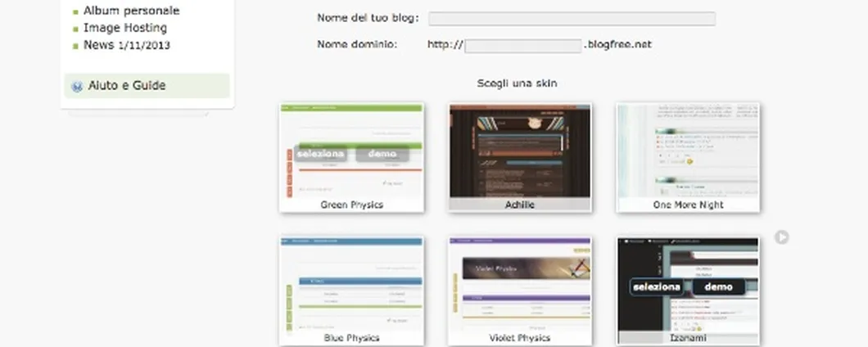
Task: Click the Scegli una skin heading
Action: tap(517, 83)
